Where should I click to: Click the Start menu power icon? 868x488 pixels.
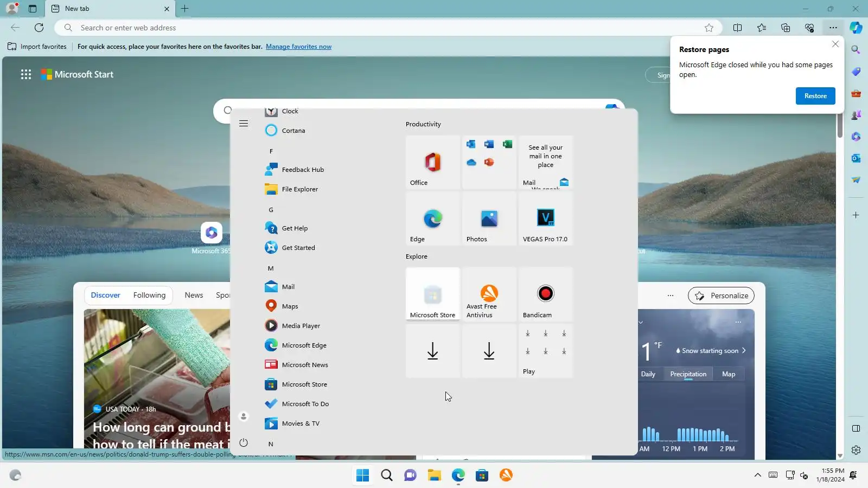tap(244, 443)
